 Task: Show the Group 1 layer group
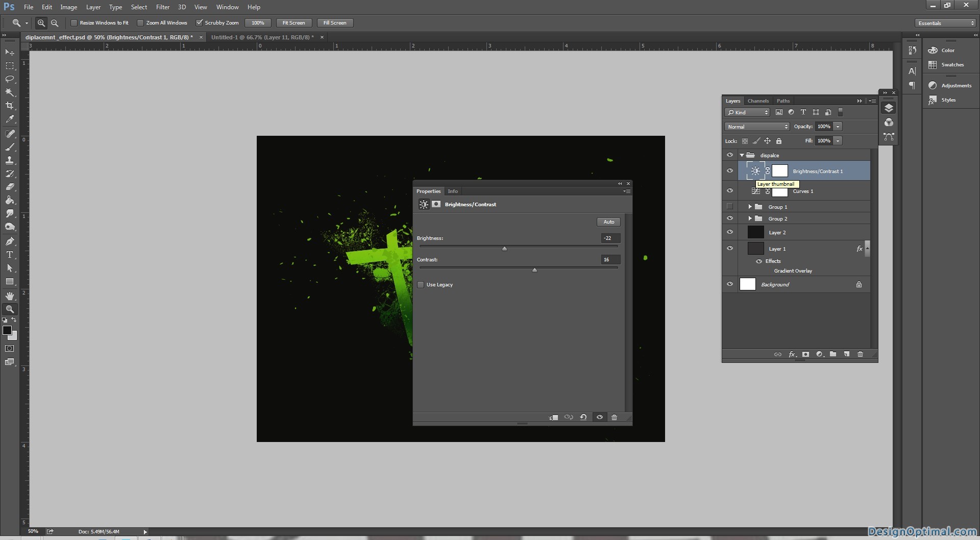(730, 207)
